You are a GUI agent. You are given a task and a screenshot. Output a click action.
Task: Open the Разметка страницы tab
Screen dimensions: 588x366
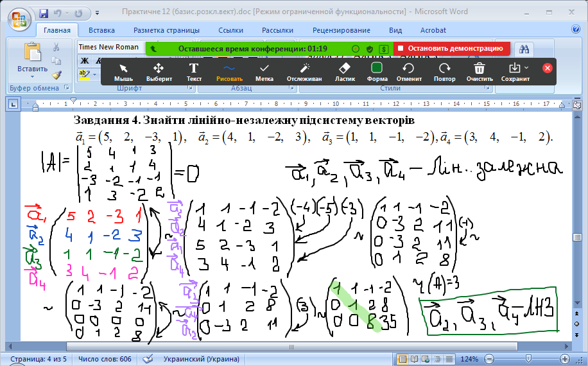point(166,30)
